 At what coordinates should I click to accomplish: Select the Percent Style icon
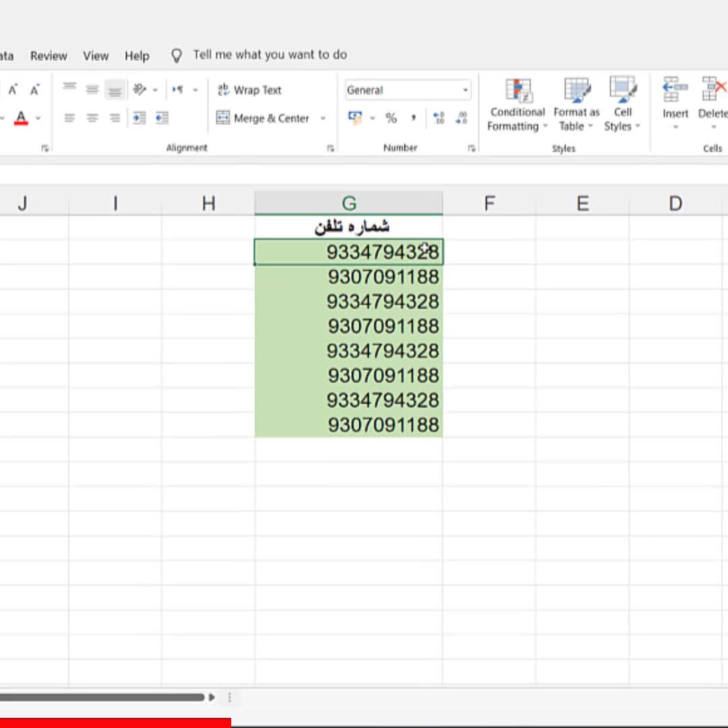click(x=391, y=119)
